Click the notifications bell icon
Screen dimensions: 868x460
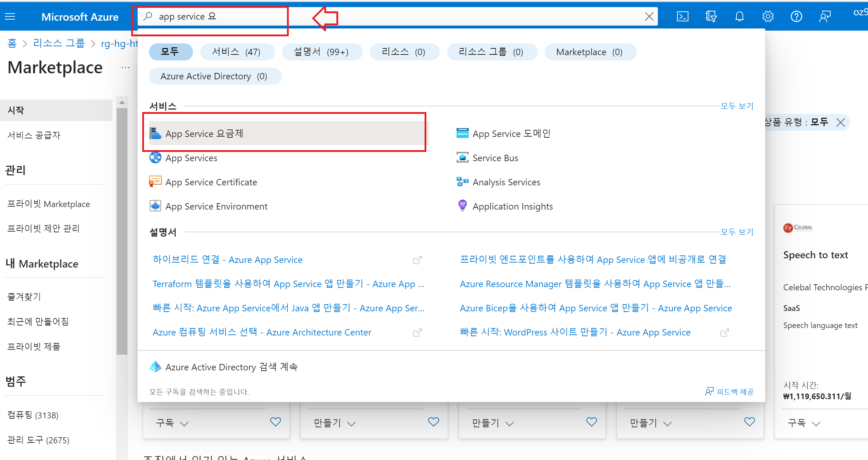[740, 16]
